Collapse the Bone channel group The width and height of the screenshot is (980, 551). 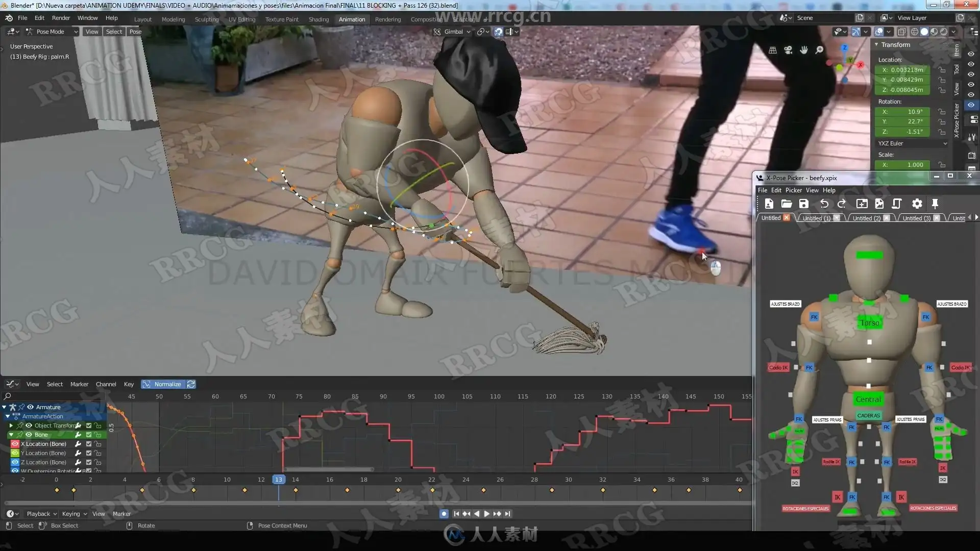(x=11, y=435)
